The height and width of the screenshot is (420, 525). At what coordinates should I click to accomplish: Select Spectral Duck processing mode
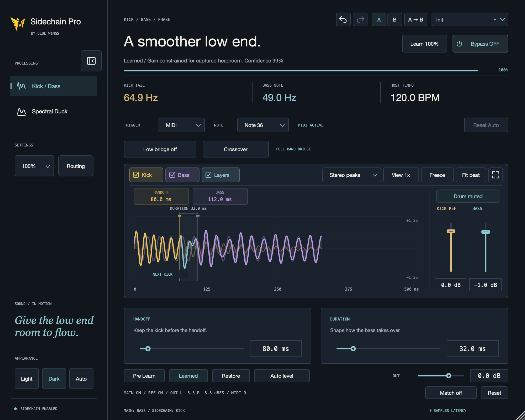54,112
